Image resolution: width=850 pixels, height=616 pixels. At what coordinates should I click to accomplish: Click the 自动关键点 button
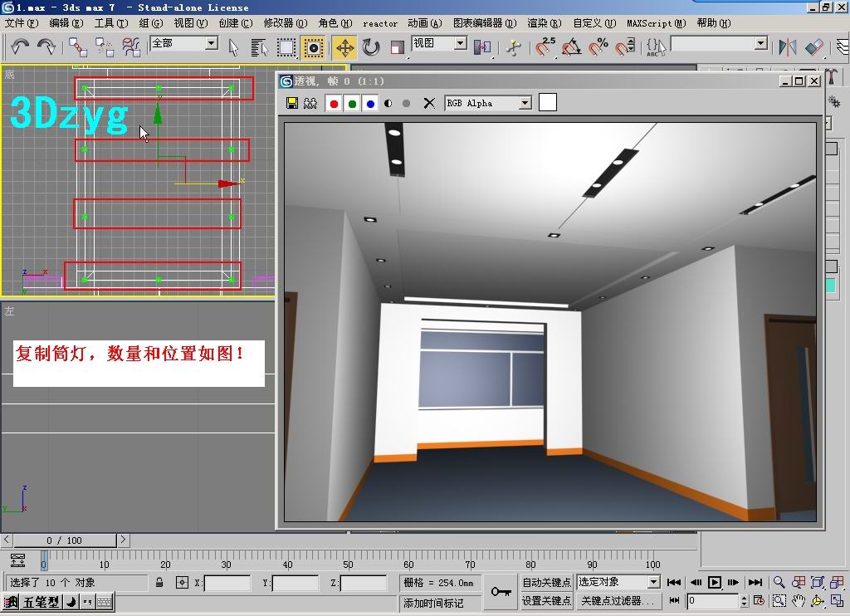click(546, 582)
